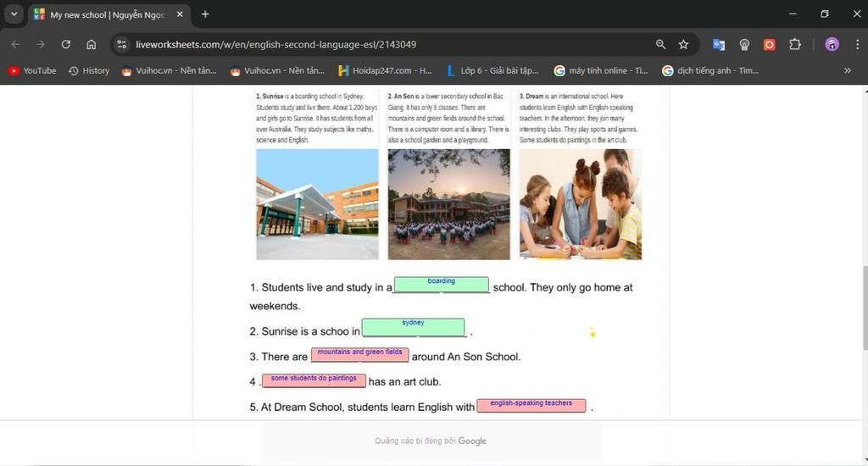
Task: Click the address bar URL field
Action: point(381,44)
